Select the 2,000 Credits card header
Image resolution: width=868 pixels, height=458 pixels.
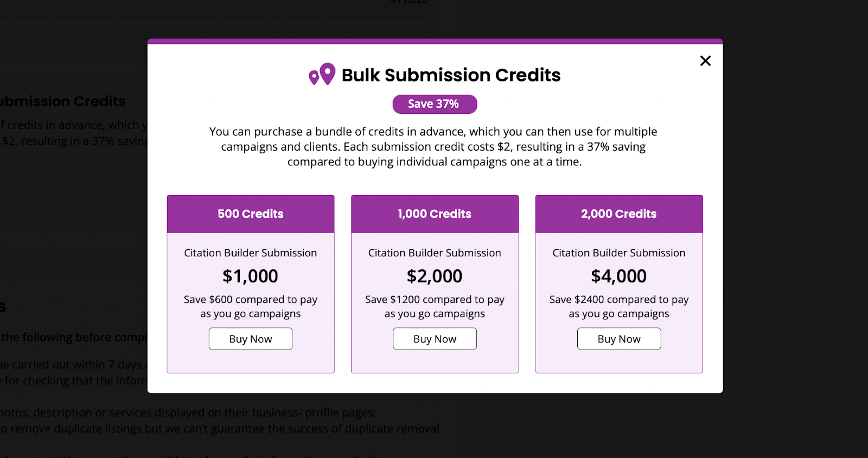tap(619, 214)
